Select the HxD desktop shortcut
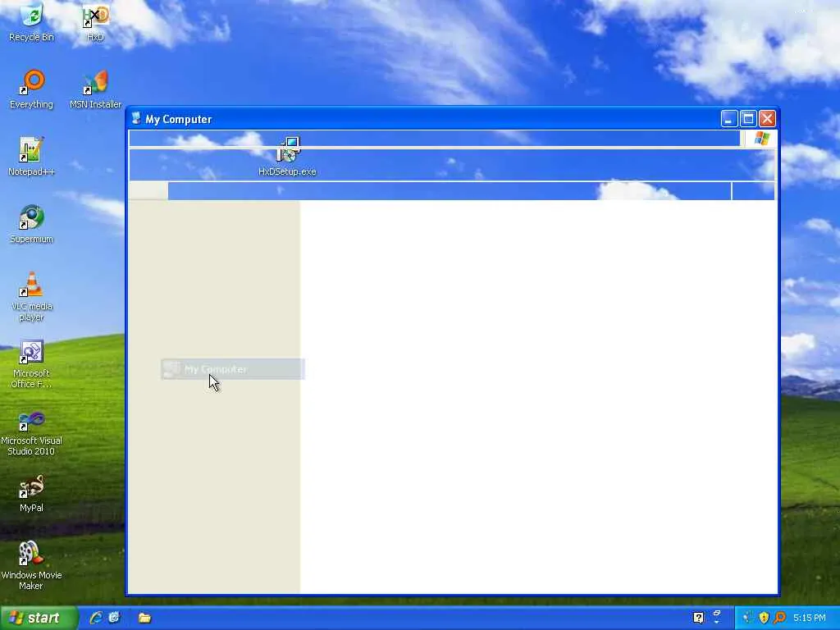The width and height of the screenshot is (840, 630). tap(96, 22)
